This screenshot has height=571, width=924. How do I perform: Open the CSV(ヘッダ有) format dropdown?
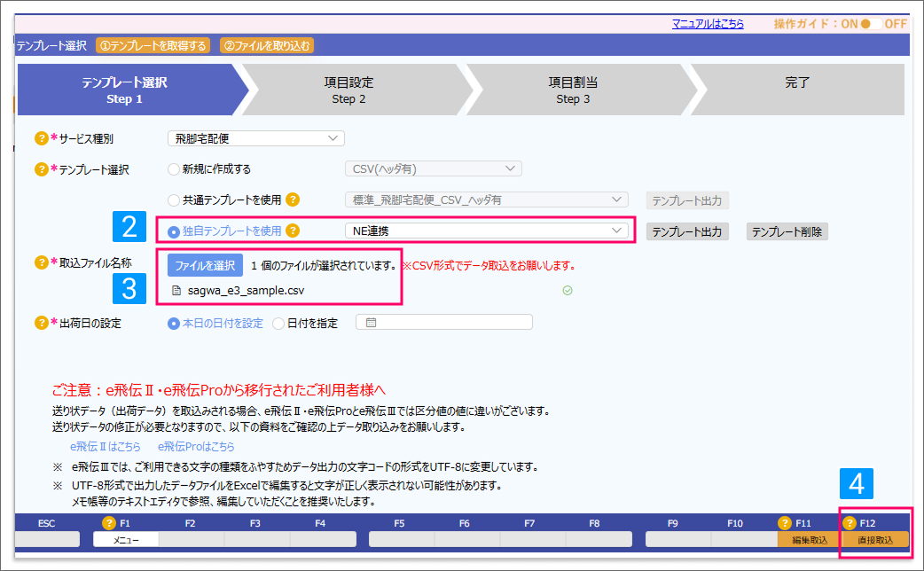pyautogui.click(x=433, y=168)
